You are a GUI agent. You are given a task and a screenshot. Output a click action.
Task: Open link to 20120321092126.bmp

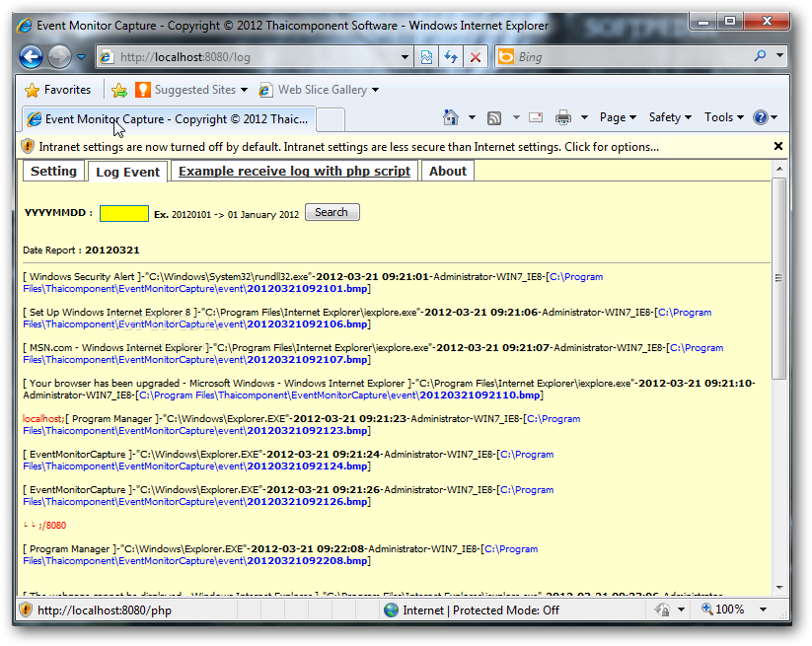click(307, 502)
